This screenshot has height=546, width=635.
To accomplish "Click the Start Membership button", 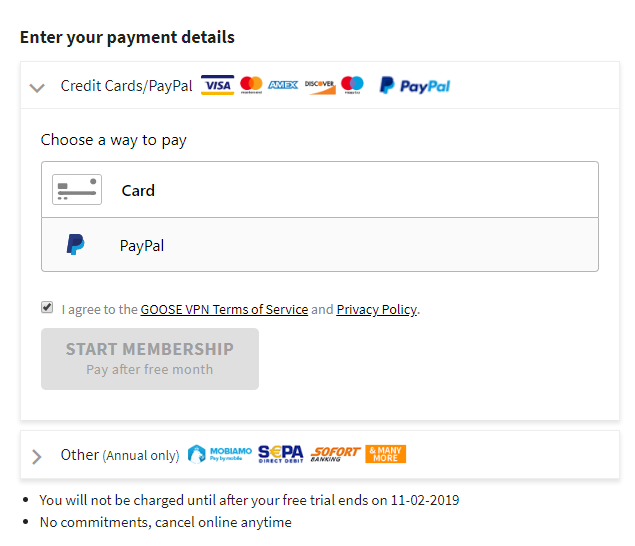I will click(150, 359).
